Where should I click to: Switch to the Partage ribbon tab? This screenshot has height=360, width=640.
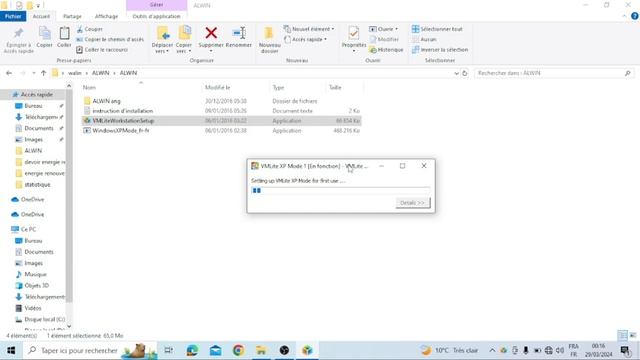click(x=72, y=16)
